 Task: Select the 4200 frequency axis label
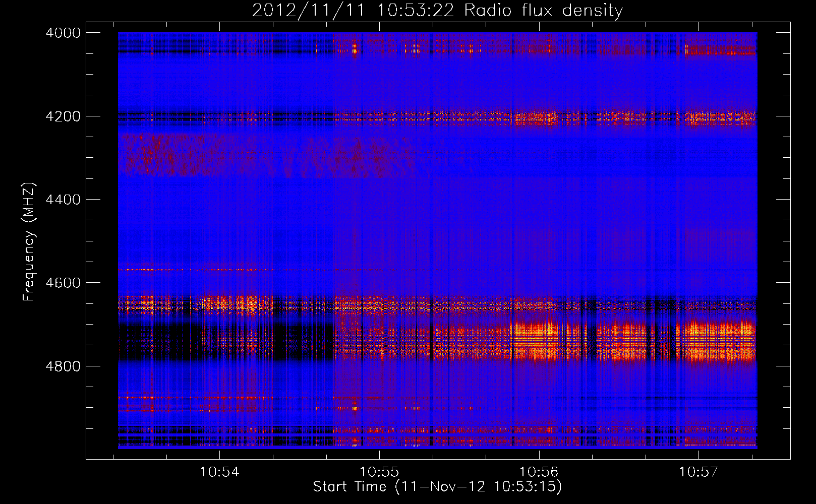(x=63, y=116)
